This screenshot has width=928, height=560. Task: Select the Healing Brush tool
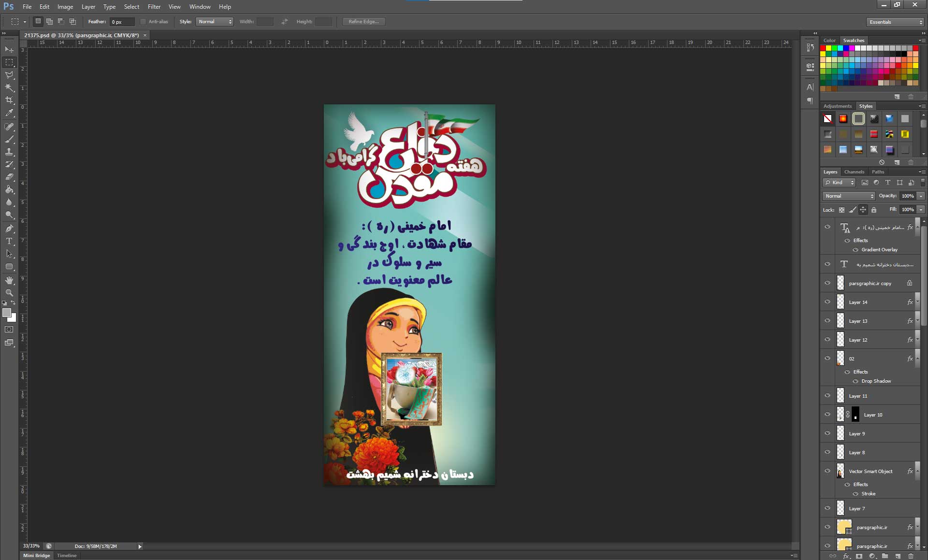[x=9, y=127]
